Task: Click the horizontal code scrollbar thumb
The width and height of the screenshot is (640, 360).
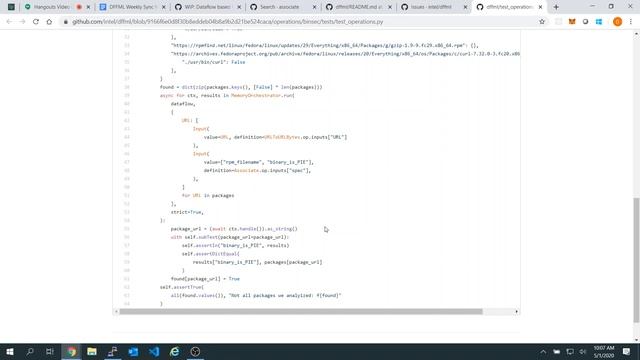Action: pos(301,311)
